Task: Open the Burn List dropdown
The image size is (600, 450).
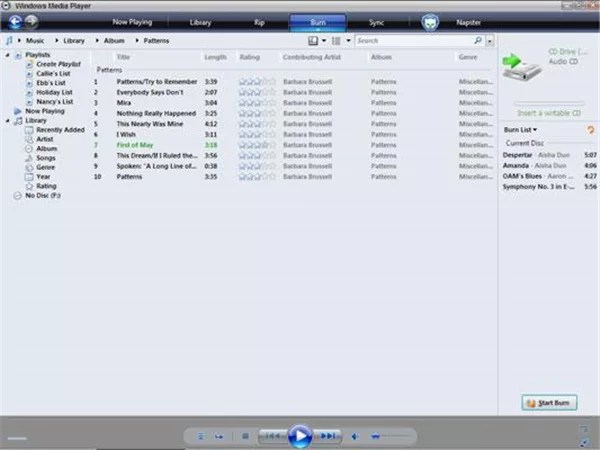Action: click(x=520, y=130)
